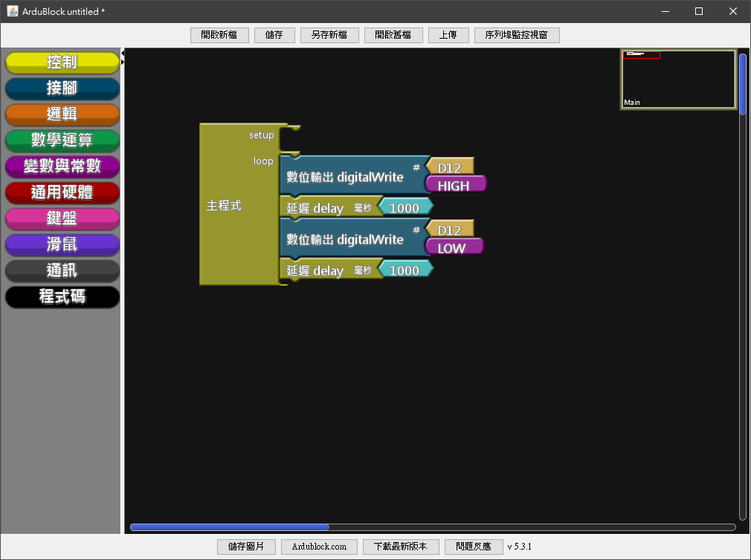Image resolution: width=751 pixels, height=560 pixels.
Task: Select the HIGH value block
Action: (x=454, y=186)
